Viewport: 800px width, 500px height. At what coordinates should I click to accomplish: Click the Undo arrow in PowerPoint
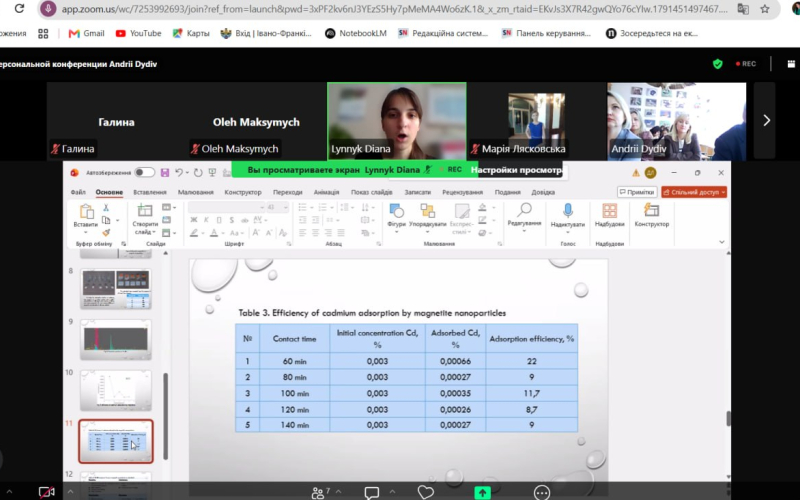point(178,173)
